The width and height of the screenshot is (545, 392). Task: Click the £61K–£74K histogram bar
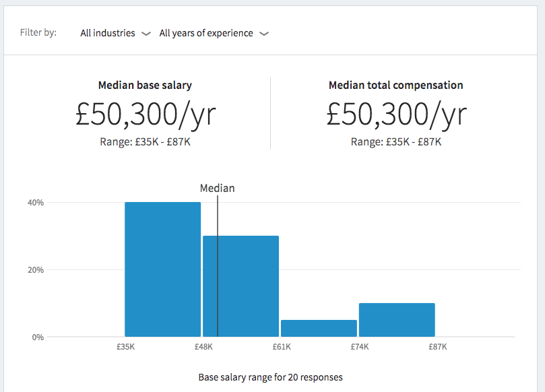319,329
